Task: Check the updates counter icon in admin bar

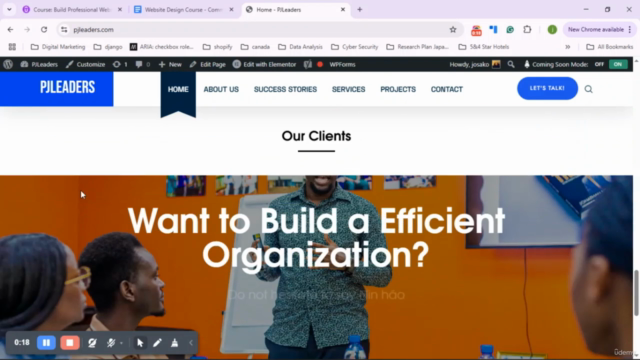Action: point(120,64)
